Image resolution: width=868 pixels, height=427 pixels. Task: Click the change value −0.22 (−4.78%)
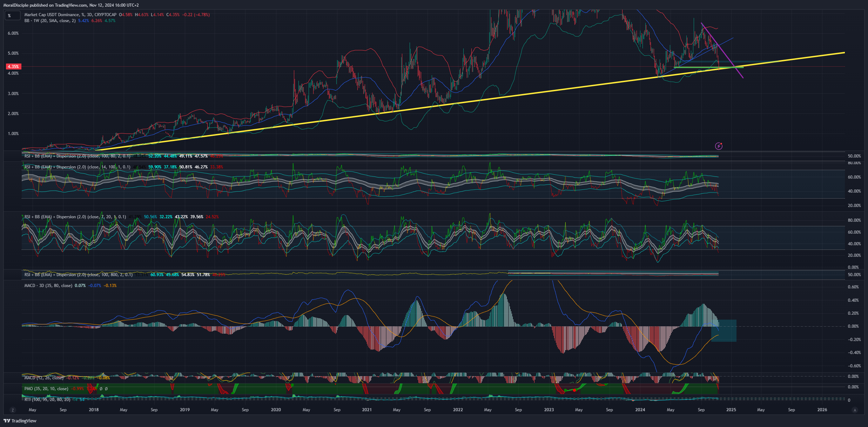pos(196,15)
